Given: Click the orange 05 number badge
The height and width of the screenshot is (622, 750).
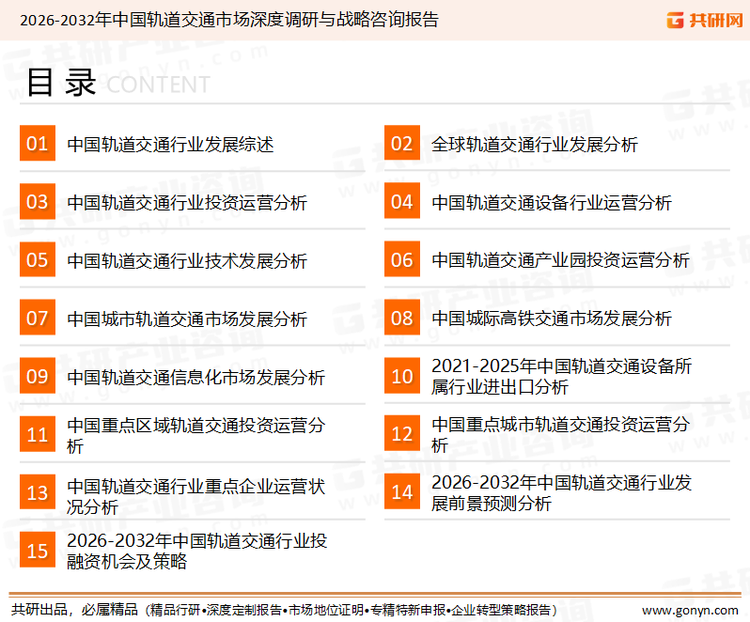Looking at the screenshot, I should [37, 259].
